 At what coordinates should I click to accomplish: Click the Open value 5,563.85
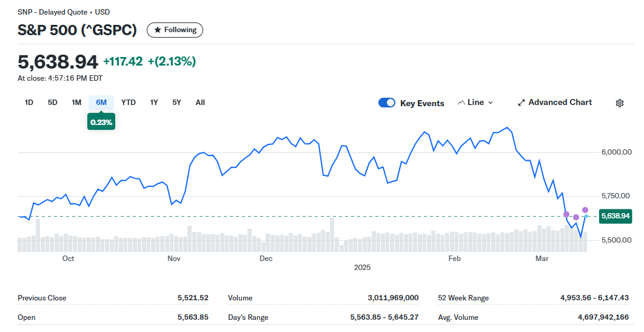click(x=193, y=317)
